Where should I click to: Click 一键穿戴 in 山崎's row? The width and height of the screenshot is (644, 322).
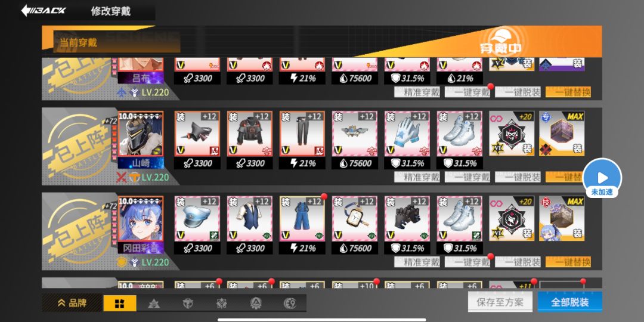467,177
